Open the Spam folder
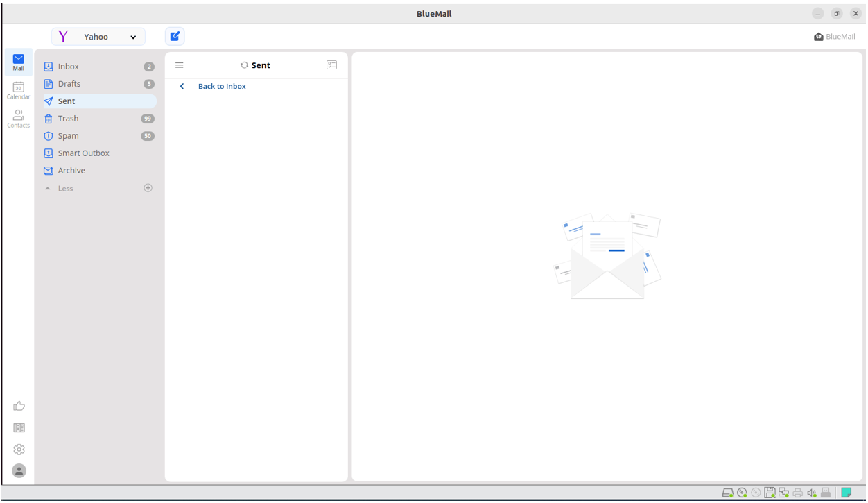The width and height of the screenshot is (868, 503). coord(99,136)
